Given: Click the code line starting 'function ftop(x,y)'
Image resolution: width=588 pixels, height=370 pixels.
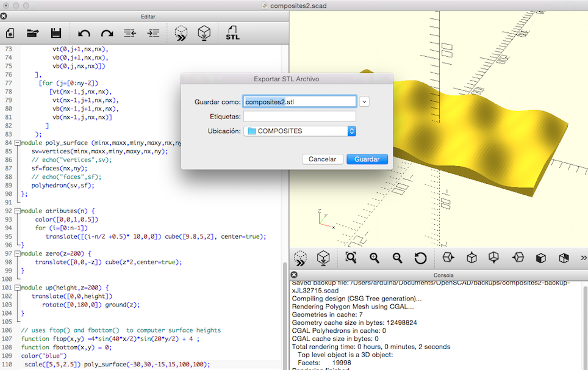Looking at the screenshot, I should pos(110,339).
